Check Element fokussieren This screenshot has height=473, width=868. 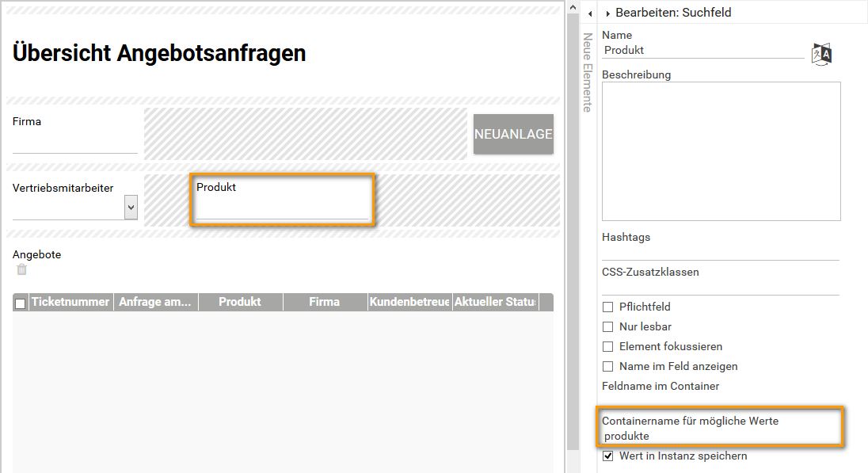(x=607, y=346)
